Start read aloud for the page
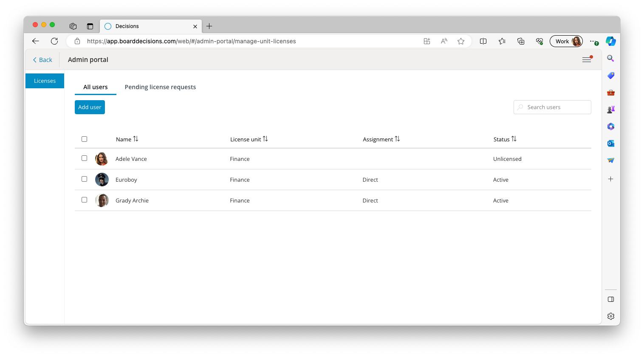The height and width of the screenshot is (357, 644). coord(443,41)
